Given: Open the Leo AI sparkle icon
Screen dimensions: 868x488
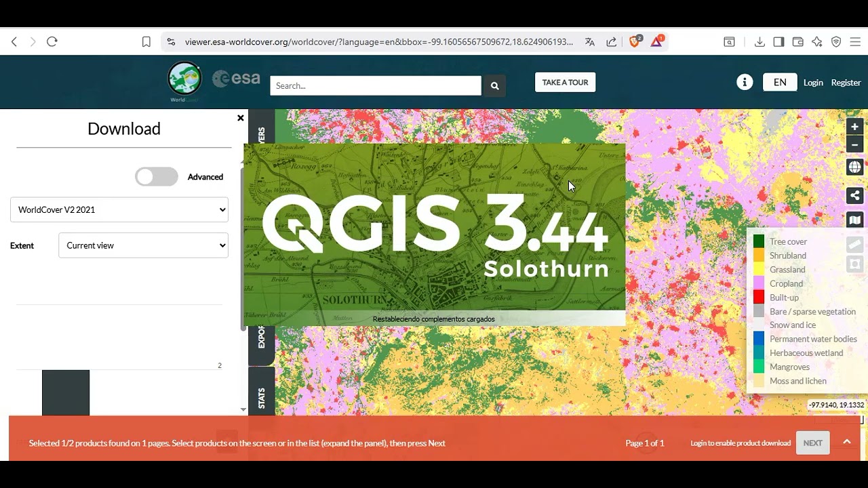Looking at the screenshot, I should (x=817, y=42).
